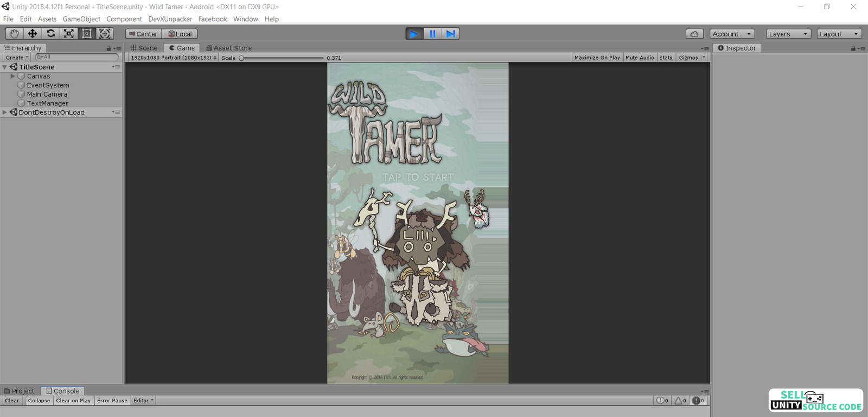Click the Game view Scale slider

tap(282, 58)
